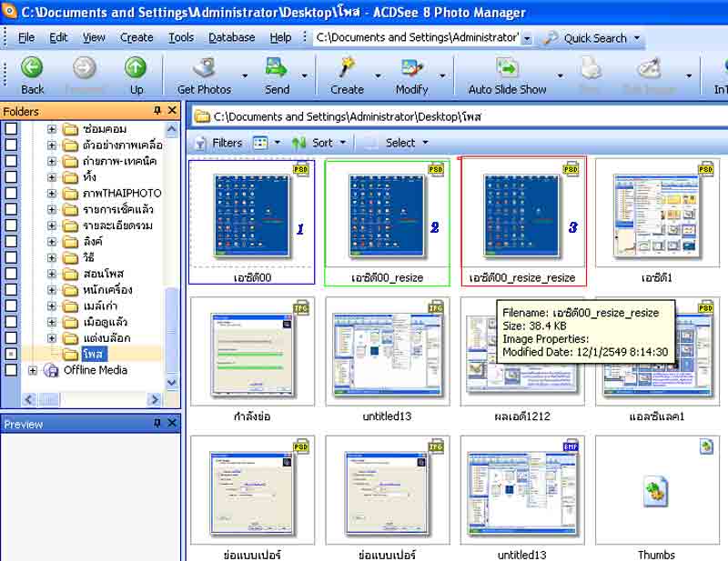Click the Get Photos camera icon
The height and width of the screenshot is (561, 728).
204,68
